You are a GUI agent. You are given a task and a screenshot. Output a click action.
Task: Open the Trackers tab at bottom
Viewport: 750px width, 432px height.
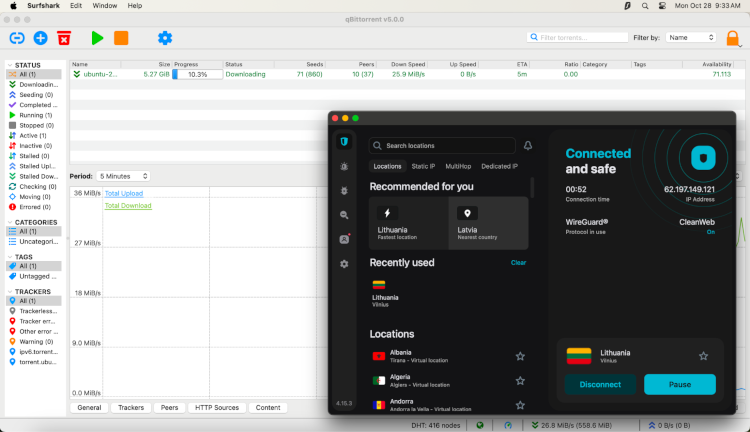pyautogui.click(x=131, y=408)
